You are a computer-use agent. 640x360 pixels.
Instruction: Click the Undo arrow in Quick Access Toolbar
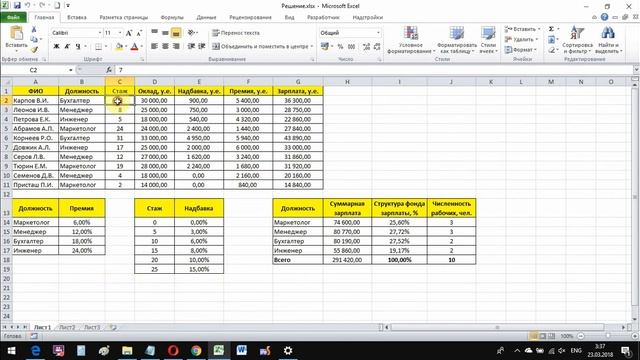(28, 6)
